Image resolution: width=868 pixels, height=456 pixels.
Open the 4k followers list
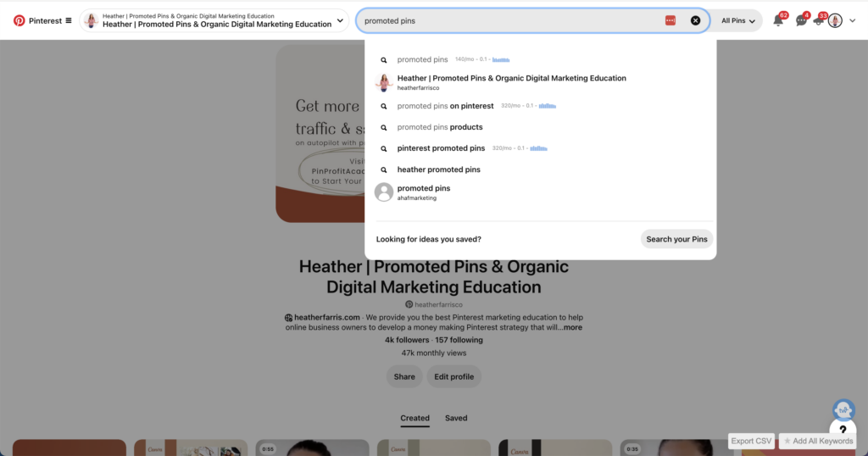407,340
